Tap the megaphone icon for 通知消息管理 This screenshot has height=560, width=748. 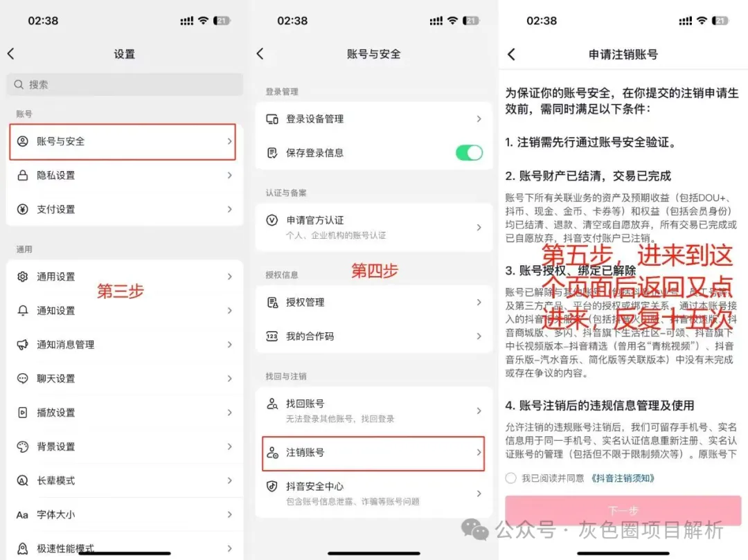click(23, 345)
